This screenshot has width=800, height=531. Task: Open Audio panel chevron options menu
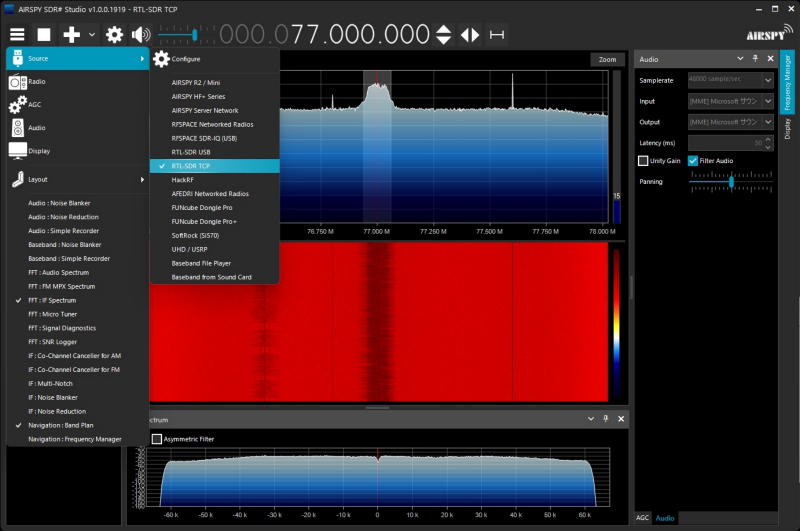point(740,59)
